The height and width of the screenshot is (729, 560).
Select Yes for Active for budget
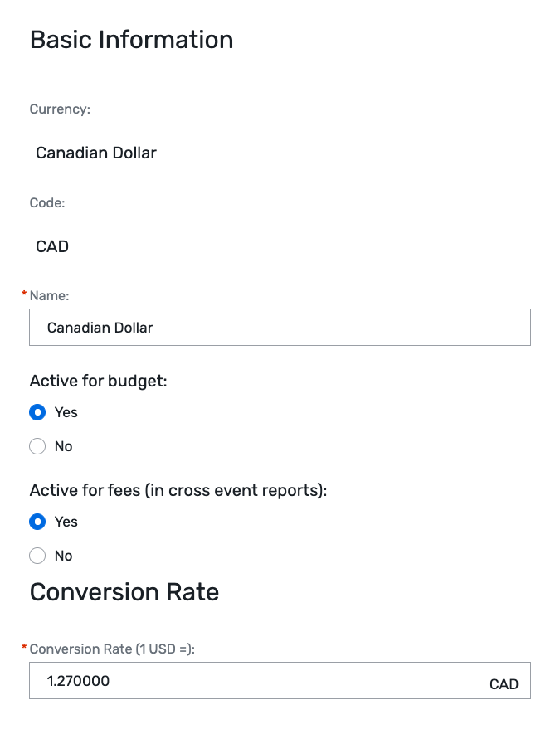tap(37, 412)
